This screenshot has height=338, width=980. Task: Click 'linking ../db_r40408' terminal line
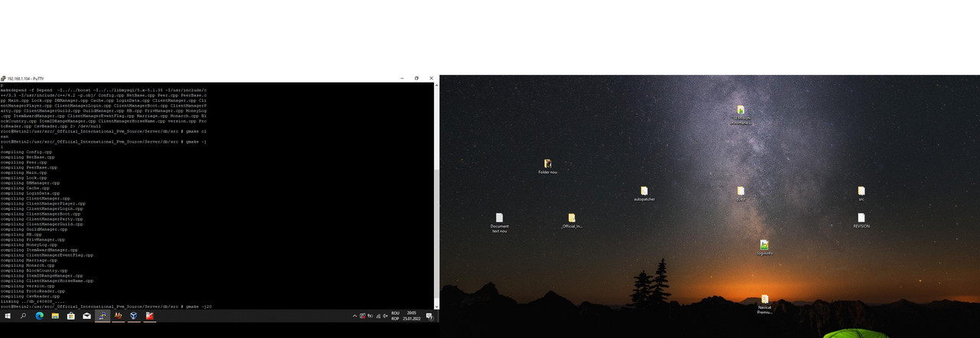coord(33,301)
